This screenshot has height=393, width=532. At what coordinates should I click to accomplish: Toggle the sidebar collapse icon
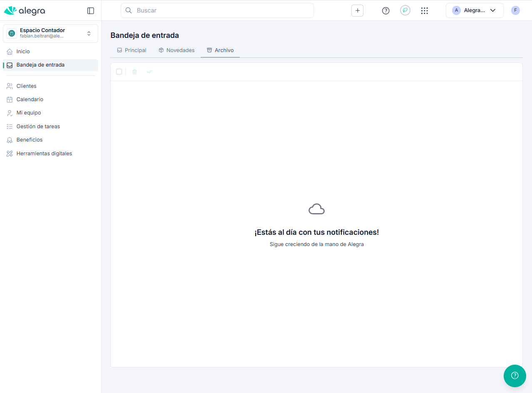click(x=90, y=11)
